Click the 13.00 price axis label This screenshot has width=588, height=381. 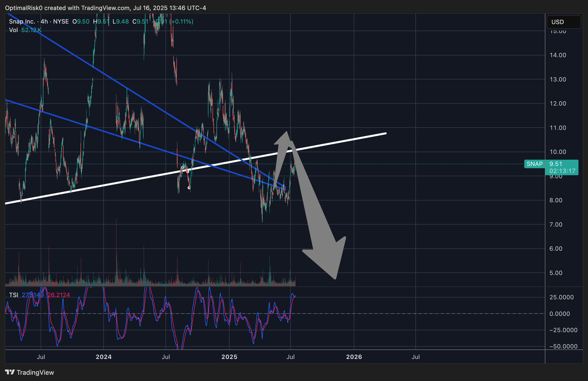[x=558, y=79]
